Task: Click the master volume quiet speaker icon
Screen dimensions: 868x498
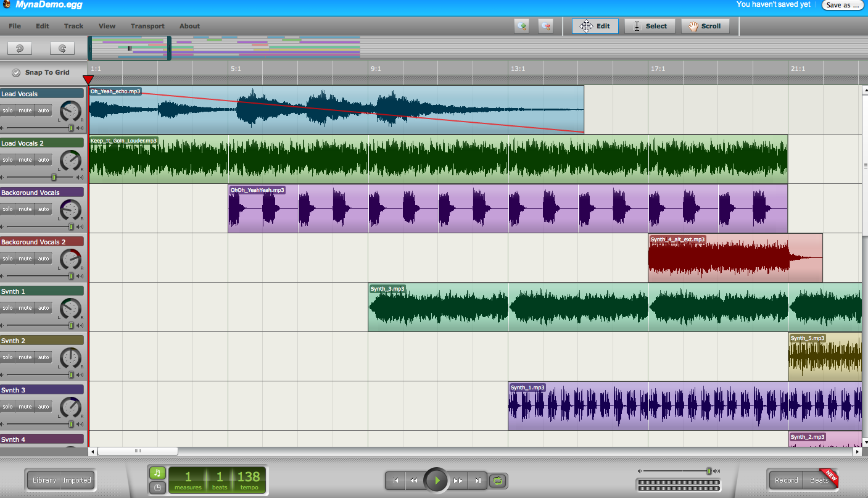Action: point(640,471)
